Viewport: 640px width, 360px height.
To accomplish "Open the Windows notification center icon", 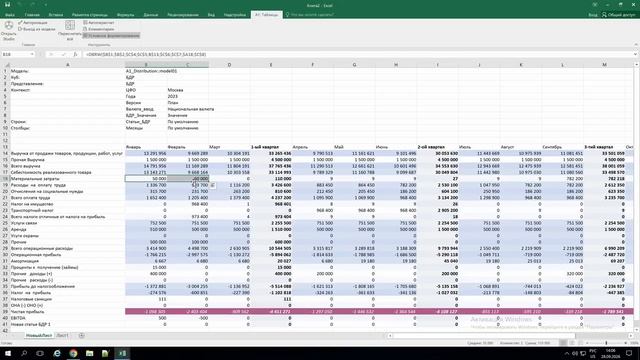I will click(629, 353).
